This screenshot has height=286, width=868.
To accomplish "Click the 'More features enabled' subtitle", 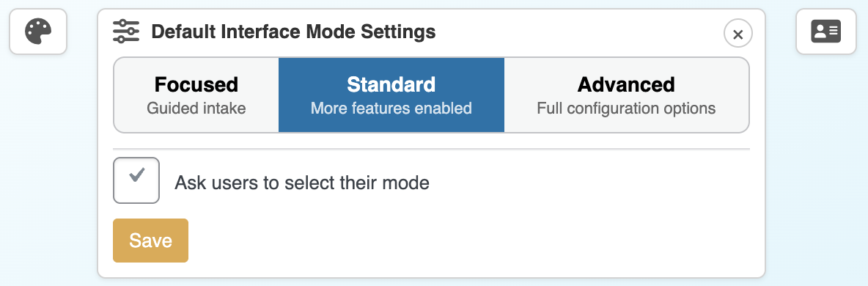I will coord(391,108).
